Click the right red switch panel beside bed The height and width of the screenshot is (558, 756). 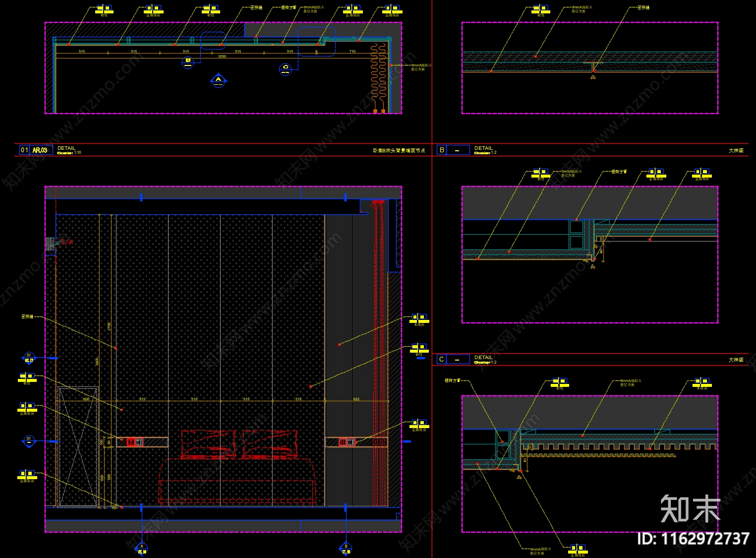point(343,442)
